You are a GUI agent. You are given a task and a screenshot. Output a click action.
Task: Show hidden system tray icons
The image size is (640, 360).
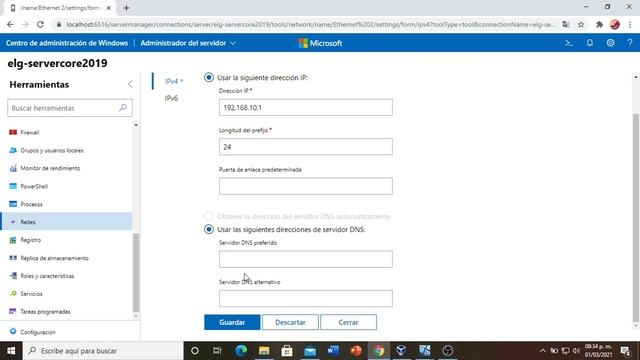[542, 351]
